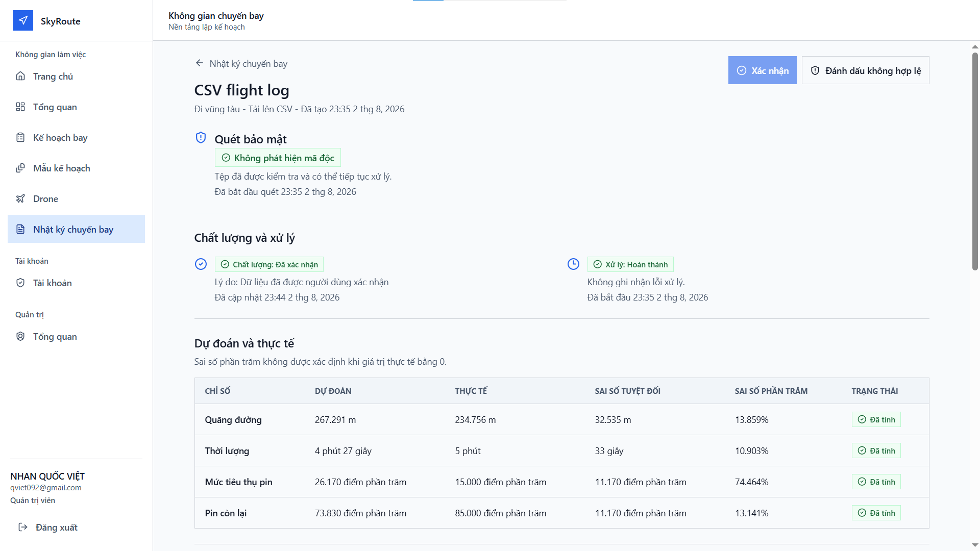The image size is (980, 551).
Task: Click the Drone sidebar icon
Action: (x=20, y=198)
